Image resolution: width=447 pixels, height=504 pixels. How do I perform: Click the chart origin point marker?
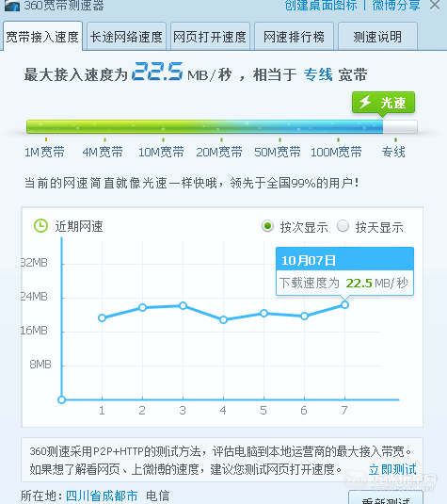click(x=62, y=399)
